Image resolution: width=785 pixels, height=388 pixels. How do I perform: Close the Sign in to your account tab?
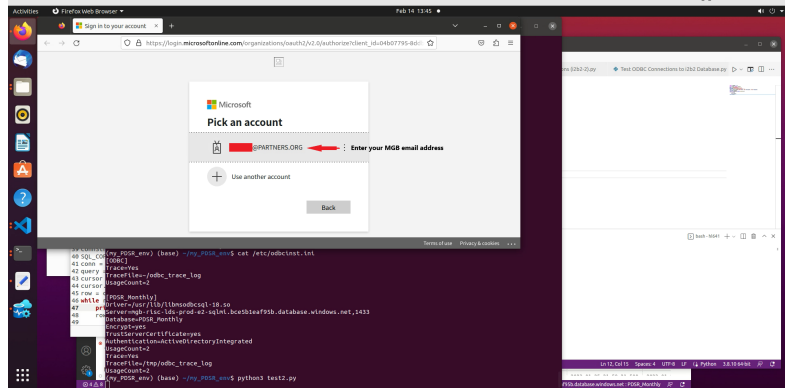pyautogui.click(x=156, y=26)
